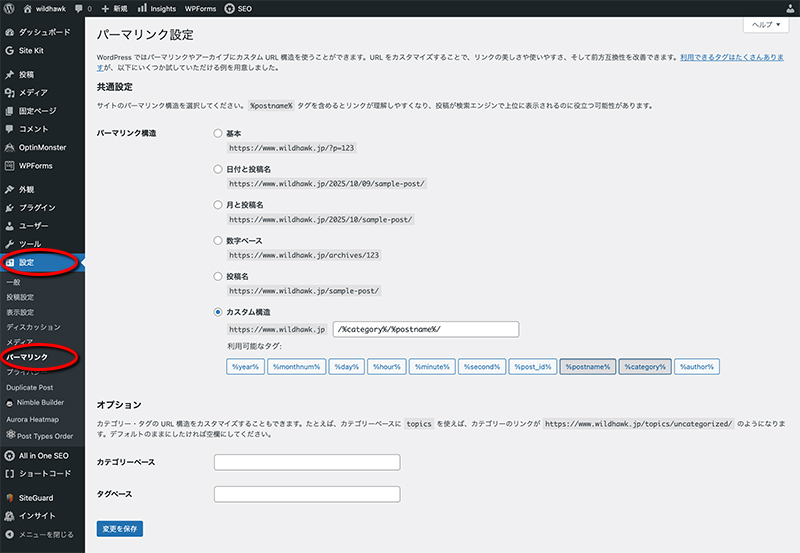The width and height of the screenshot is (800, 553).
Task: Click the Dashboard icon in sidebar
Action: click(9, 32)
